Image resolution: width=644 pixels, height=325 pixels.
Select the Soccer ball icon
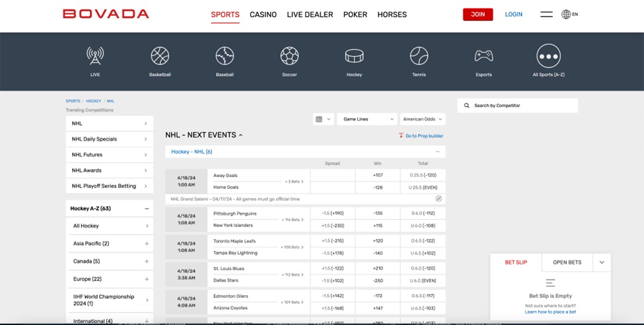click(289, 56)
